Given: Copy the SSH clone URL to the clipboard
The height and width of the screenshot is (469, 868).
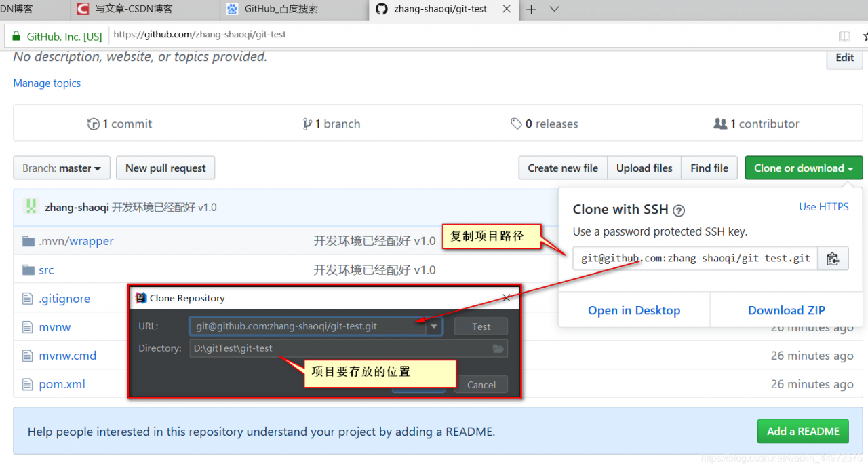Looking at the screenshot, I should pyautogui.click(x=833, y=259).
